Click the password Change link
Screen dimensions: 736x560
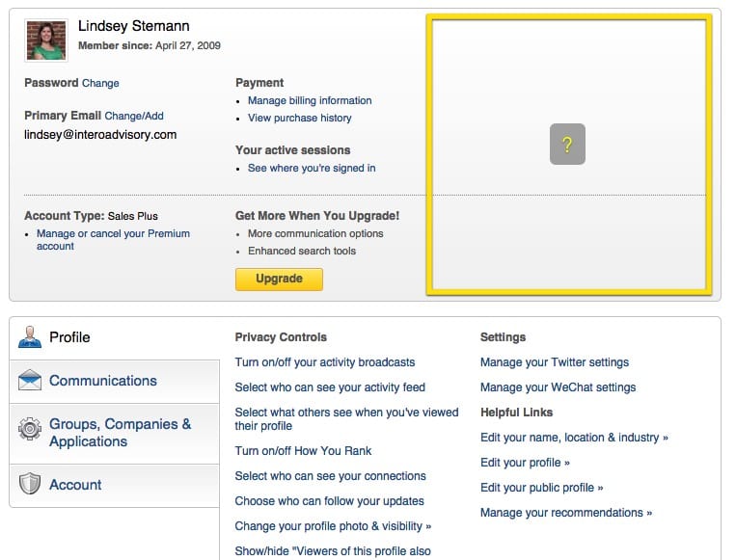[x=100, y=83]
